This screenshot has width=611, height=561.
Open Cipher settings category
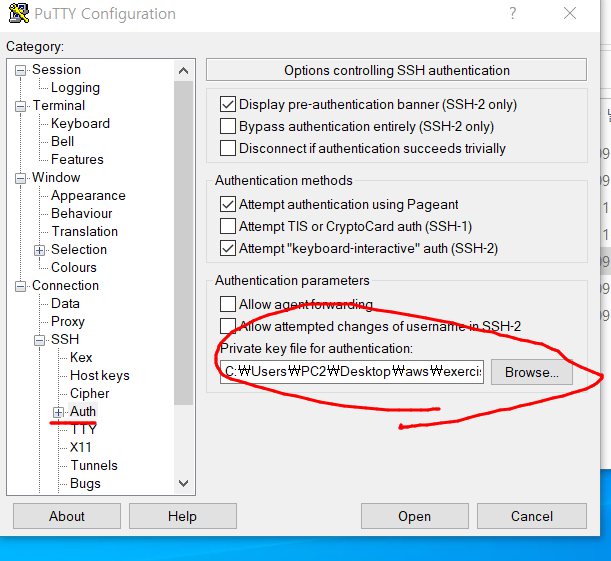point(90,393)
